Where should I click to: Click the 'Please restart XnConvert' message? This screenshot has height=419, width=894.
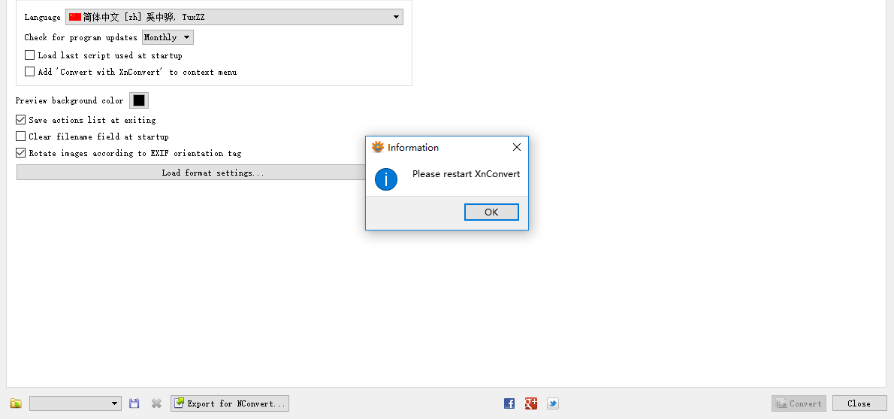466,174
